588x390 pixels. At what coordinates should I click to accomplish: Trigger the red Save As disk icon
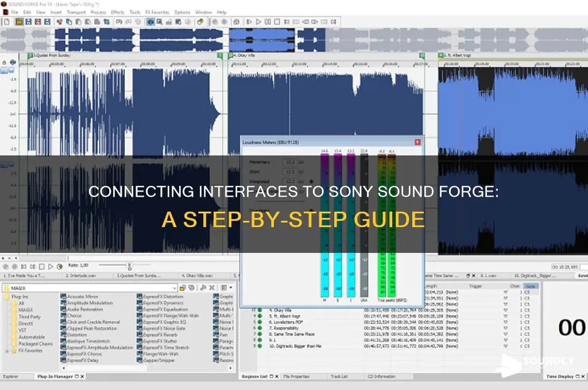tap(37, 22)
